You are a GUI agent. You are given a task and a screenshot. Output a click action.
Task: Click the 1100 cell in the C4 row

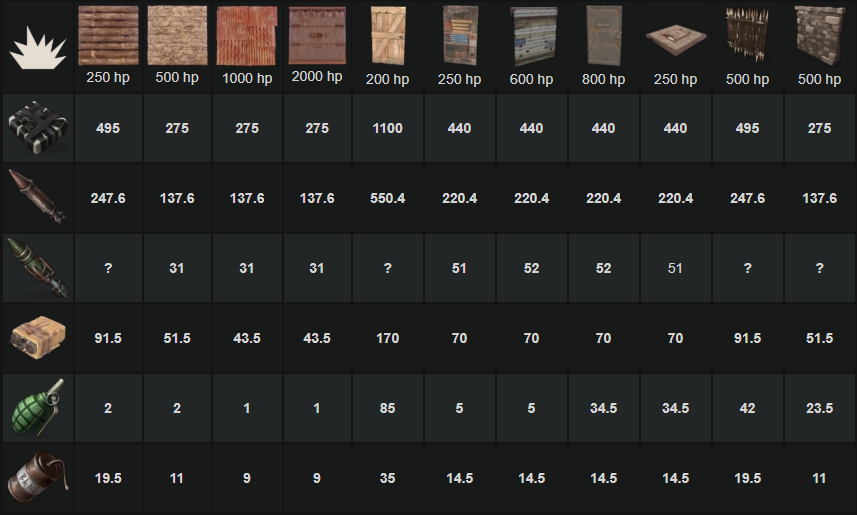click(388, 128)
